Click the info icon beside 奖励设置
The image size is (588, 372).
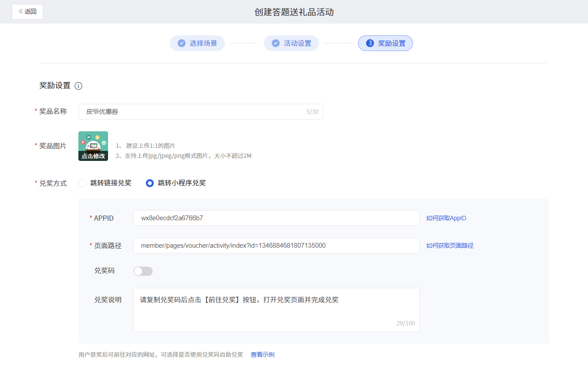[78, 86]
